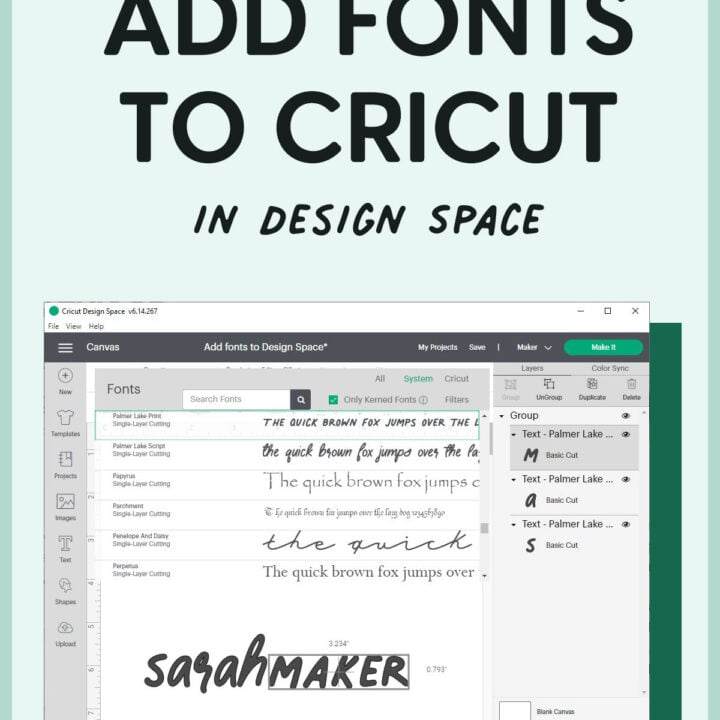Image resolution: width=720 pixels, height=720 pixels.
Task: Select the sarah script text on canvas
Action: click(x=206, y=664)
